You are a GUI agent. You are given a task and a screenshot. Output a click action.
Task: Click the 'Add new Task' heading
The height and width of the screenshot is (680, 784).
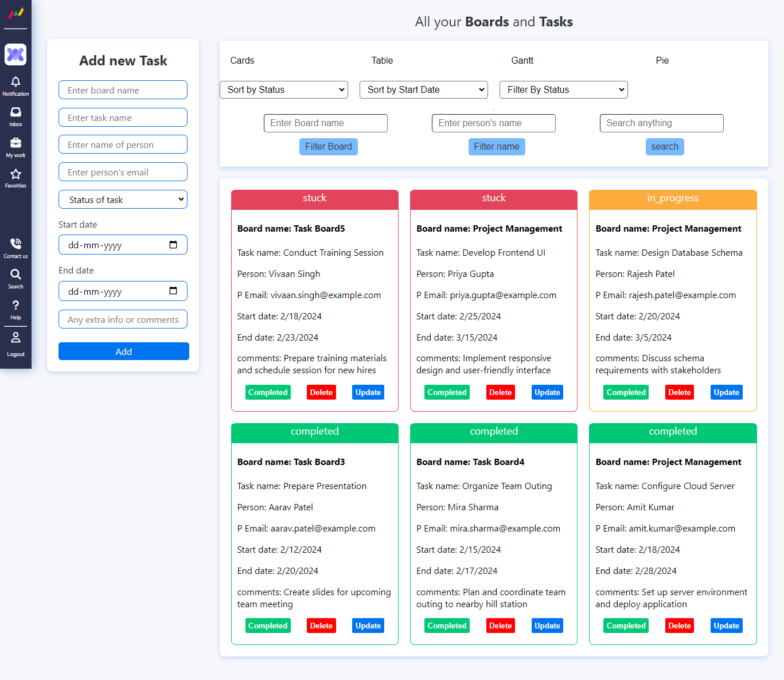pos(123,61)
